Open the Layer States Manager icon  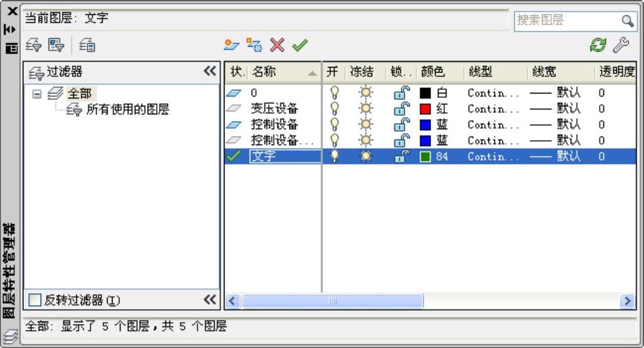[87, 45]
